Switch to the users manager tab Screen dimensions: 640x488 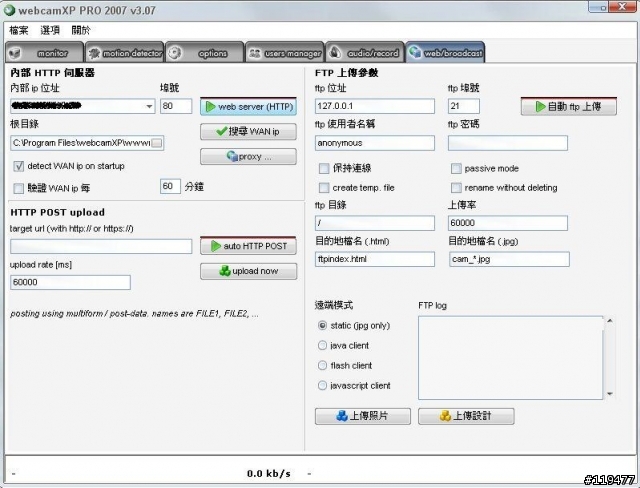tap(284, 53)
